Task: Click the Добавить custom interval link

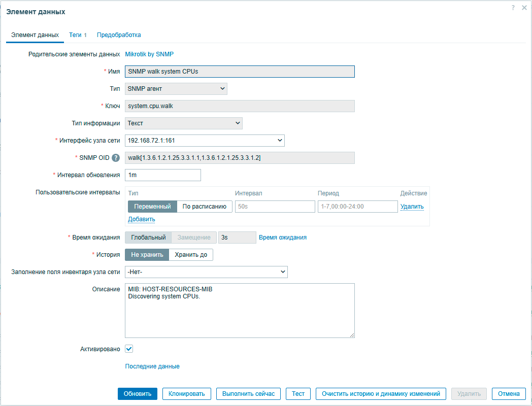Action: [x=142, y=219]
